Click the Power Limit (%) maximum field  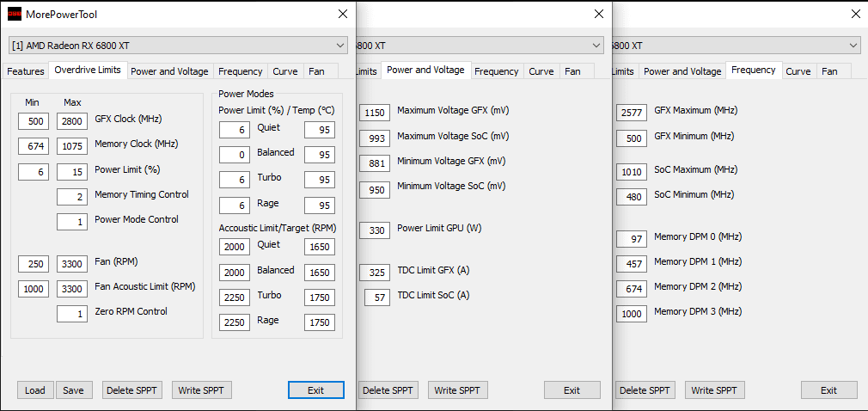(72, 172)
